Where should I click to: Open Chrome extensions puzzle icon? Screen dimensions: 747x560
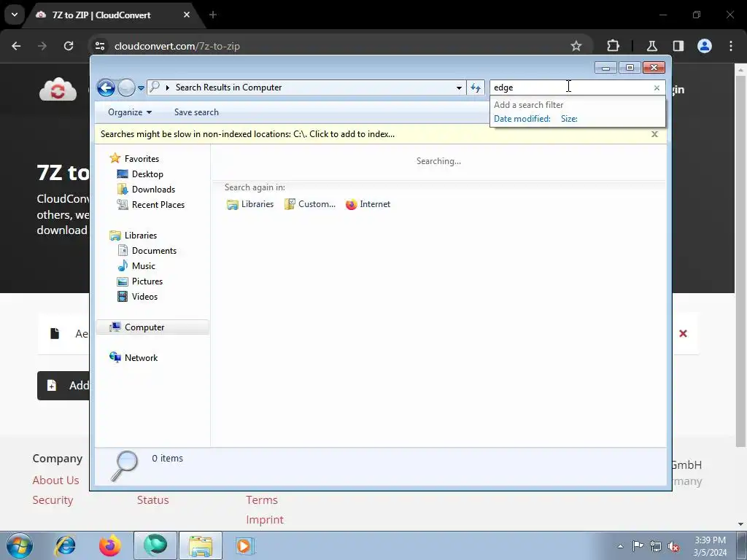coord(613,46)
